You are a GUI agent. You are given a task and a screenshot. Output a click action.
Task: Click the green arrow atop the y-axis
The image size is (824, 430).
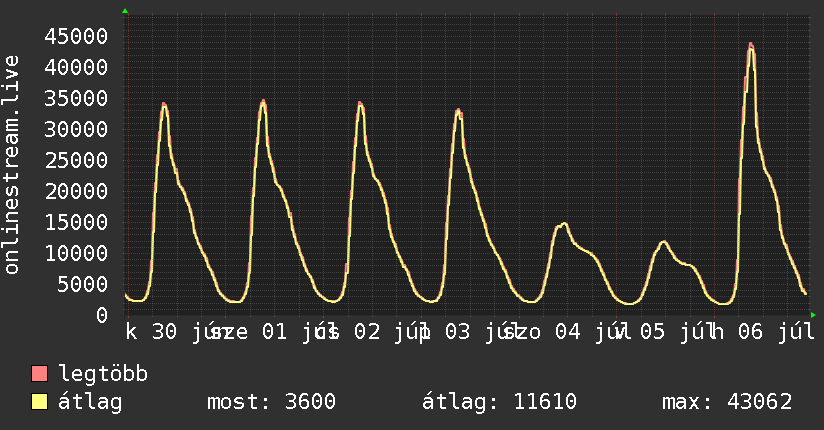pos(125,11)
